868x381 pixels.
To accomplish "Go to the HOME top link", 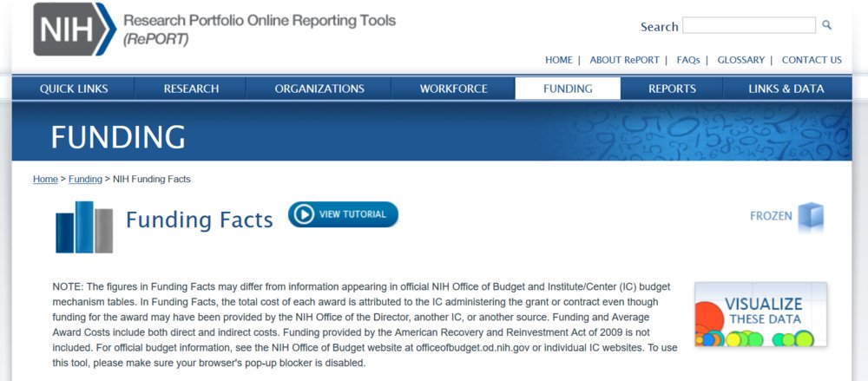I will pos(558,60).
